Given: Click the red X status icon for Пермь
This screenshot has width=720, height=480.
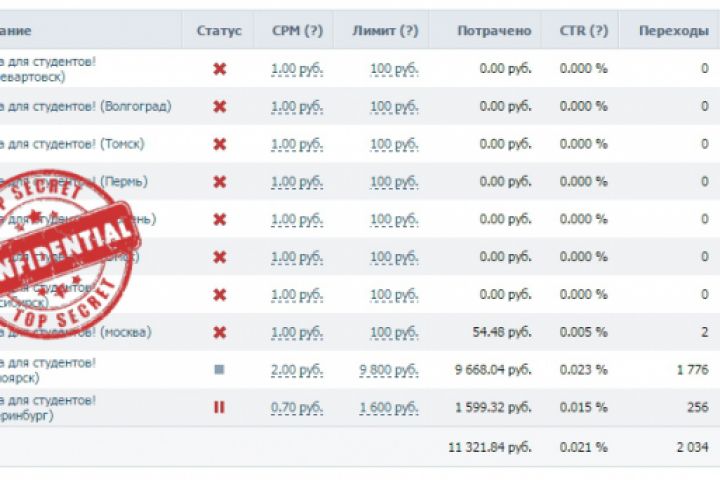Looking at the screenshot, I should [x=219, y=182].
